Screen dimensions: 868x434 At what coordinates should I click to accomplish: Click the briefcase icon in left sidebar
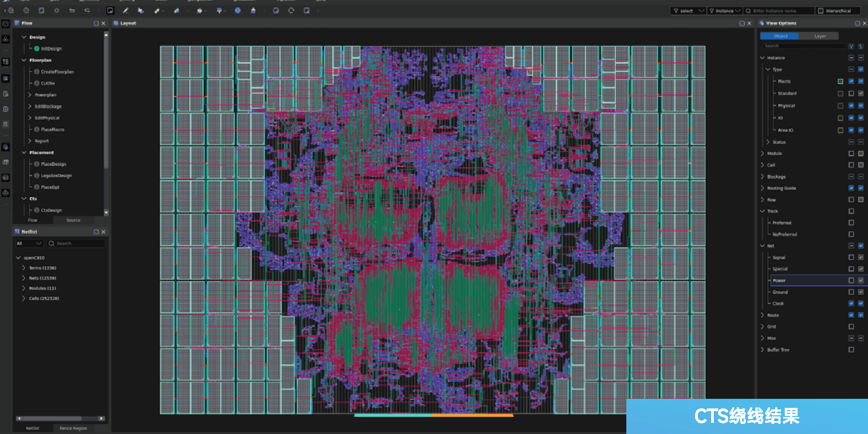coord(5,192)
